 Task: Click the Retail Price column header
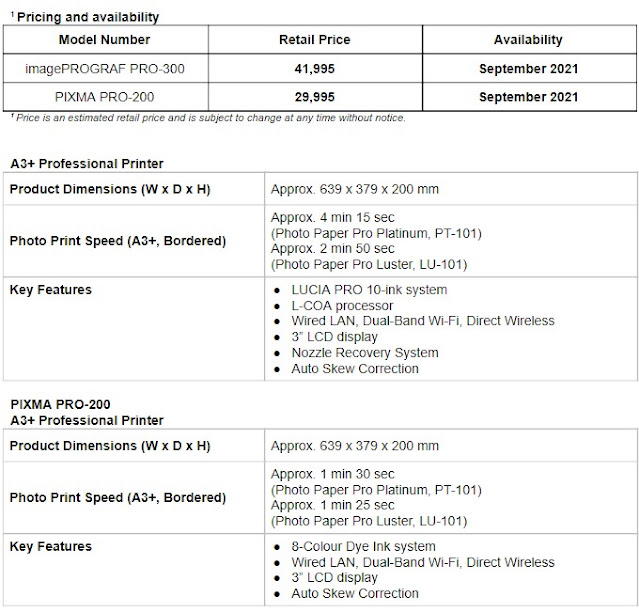(x=315, y=40)
